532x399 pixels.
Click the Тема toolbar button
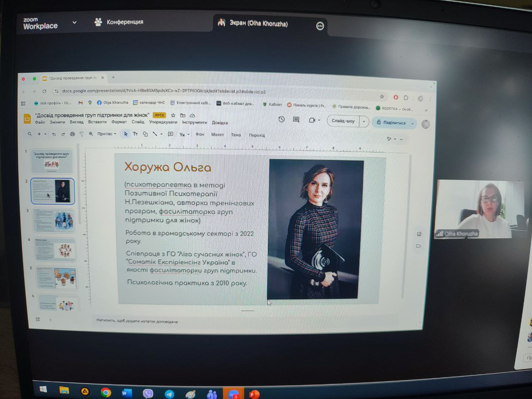coord(236,135)
